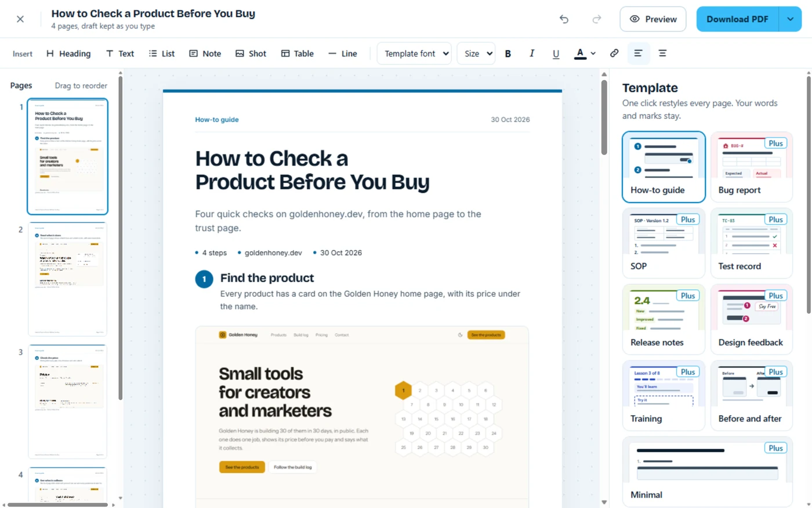
Task: Open the Size dropdown
Action: pyautogui.click(x=476, y=53)
